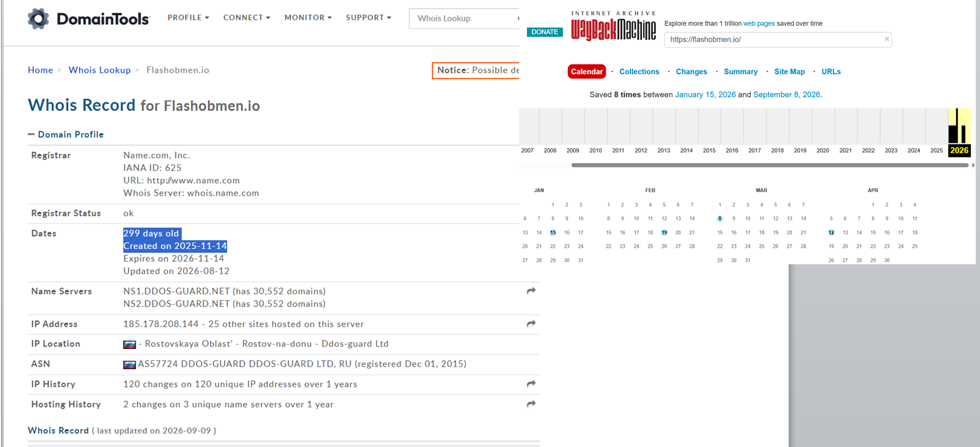Click the 'Whois Server: whois.name.com' text
Screen dimensions: 980x447
(191, 193)
